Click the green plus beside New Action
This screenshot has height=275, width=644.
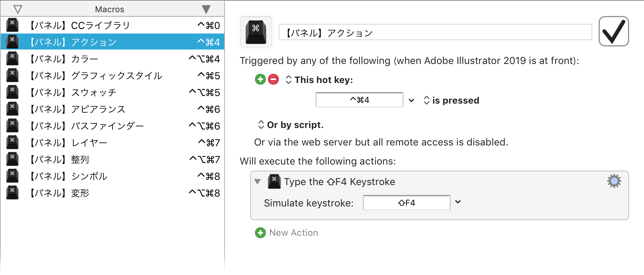pos(260,233)
